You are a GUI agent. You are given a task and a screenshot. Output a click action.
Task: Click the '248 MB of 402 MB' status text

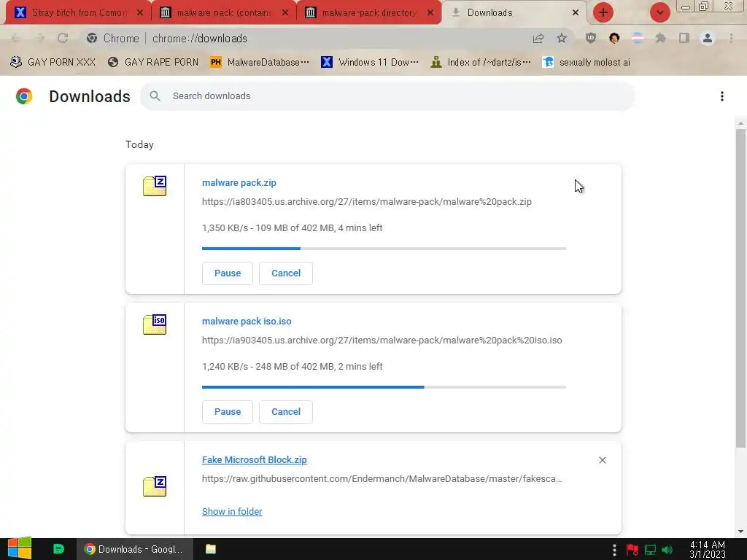(295, 367)
